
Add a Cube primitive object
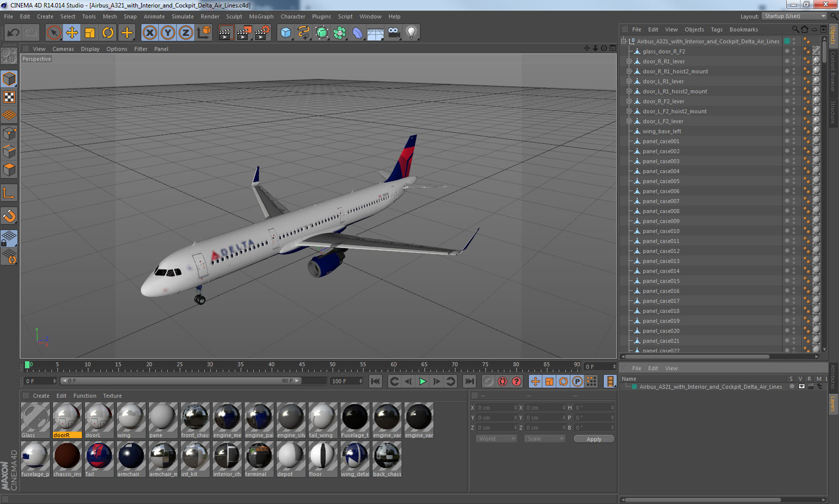[286, 33]
